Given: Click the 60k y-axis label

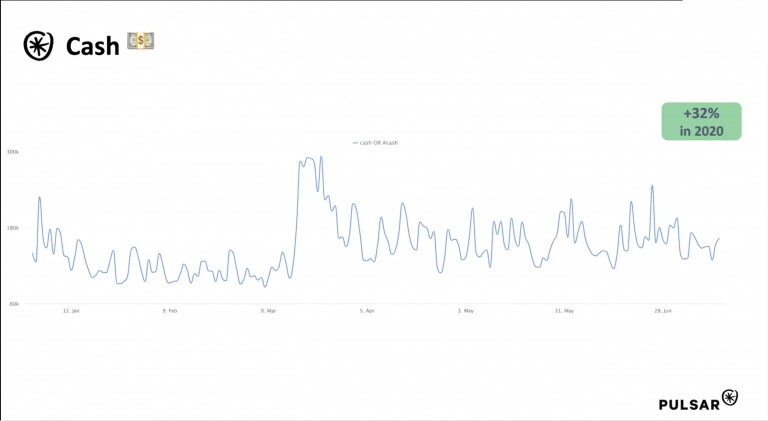Looking at the screenshot, I should 14,304.
